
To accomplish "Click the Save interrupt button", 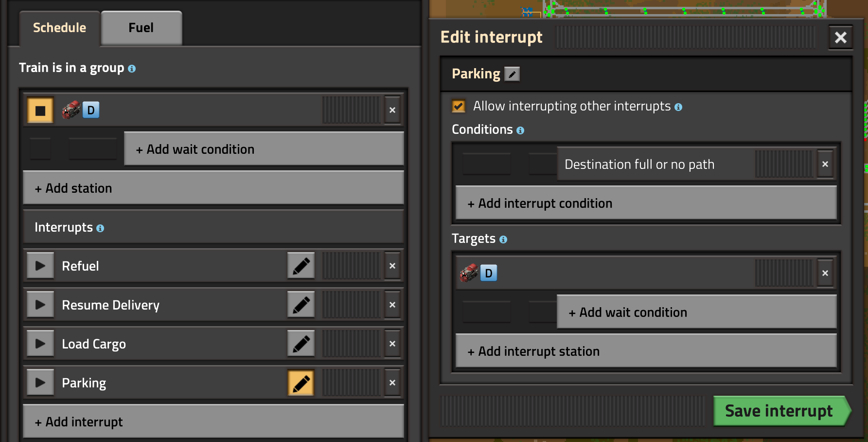I will click(779, 411).
